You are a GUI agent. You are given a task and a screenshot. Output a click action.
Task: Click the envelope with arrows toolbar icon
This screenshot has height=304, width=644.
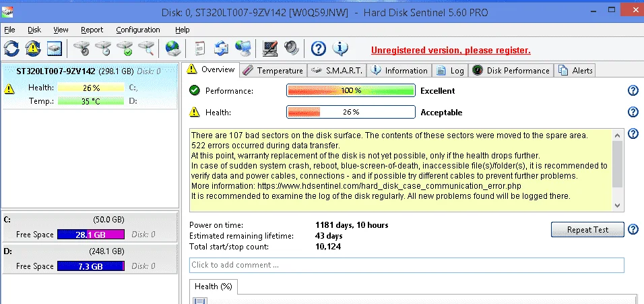pyautogui.click(x=222, y=49)
